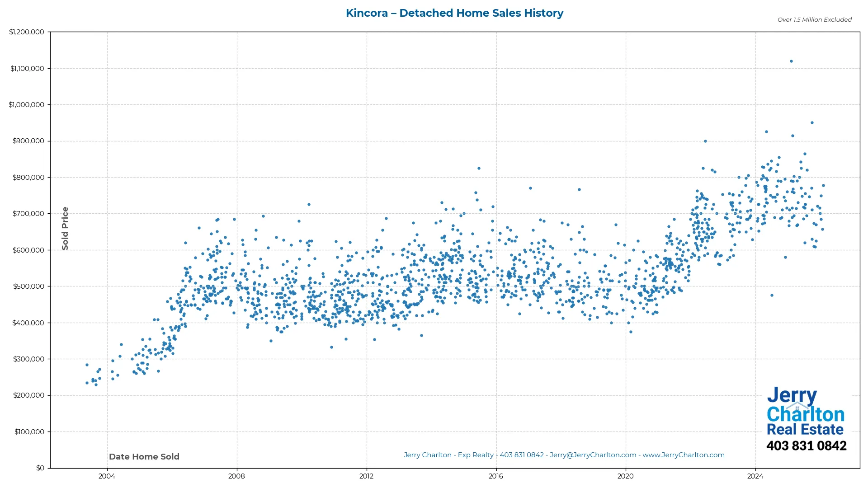Viewport: 868px width, 488px height.
Task: Toggle the Date Home Sold axis label
Action: coord(144,456)
